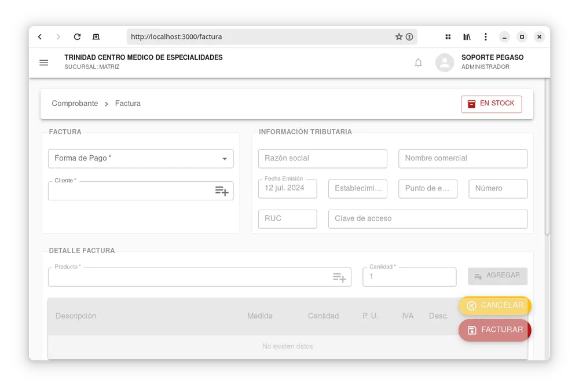Click the AGREGAR button
Screen dimensions: 579x392
point(497,276)
